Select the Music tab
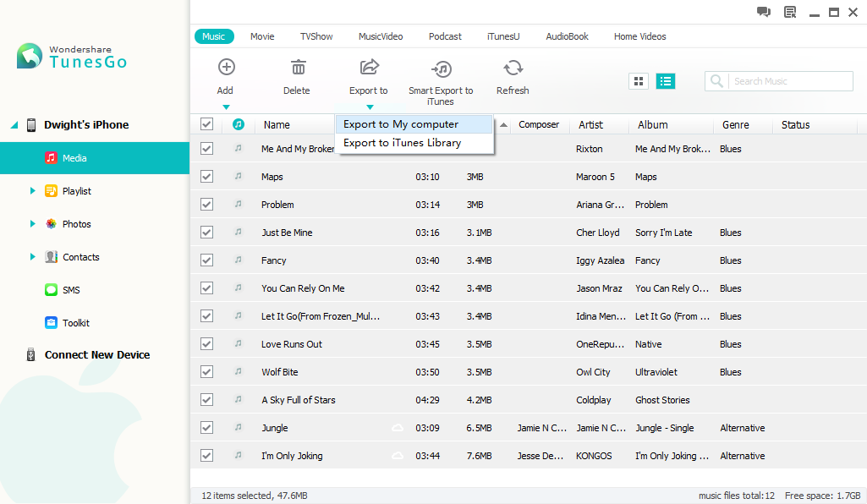The image size is (867, 504). pyautogui.click(x=214, y=36)
